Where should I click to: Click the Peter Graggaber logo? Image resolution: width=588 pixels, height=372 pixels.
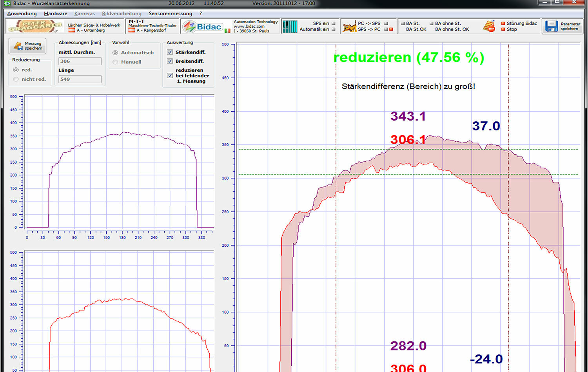tap(35, 26)
